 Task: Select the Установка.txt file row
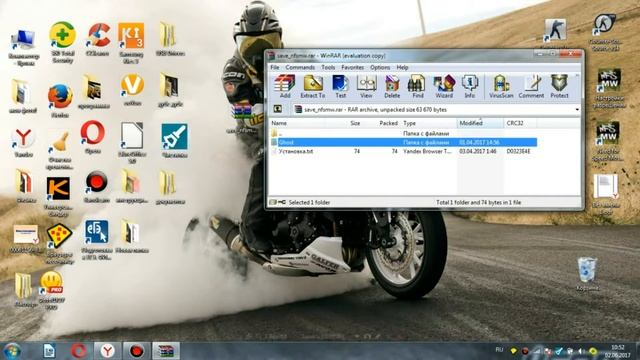tap(403, 151)
